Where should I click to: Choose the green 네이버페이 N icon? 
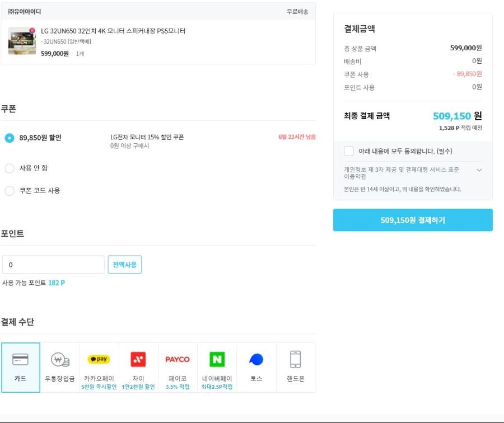[x=217, y=359]
